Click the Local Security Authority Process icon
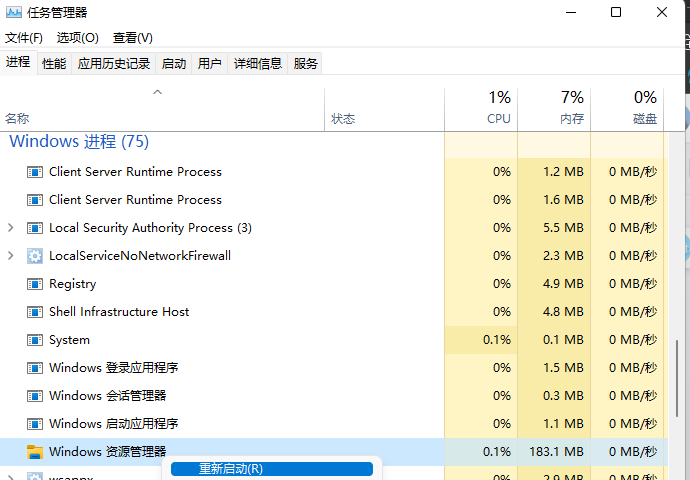This screenshot has height=480, width=690. (35, 228)
